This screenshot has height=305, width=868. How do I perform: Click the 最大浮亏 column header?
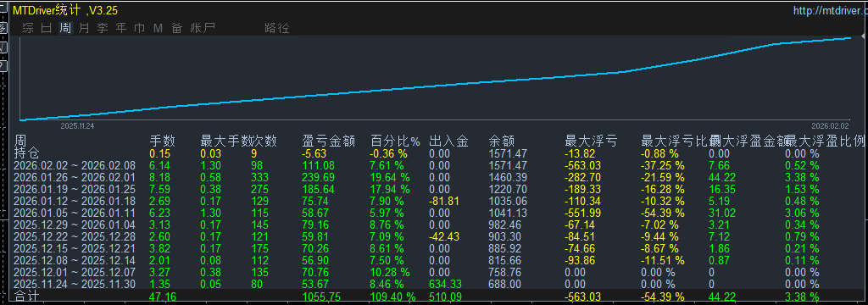591,141
